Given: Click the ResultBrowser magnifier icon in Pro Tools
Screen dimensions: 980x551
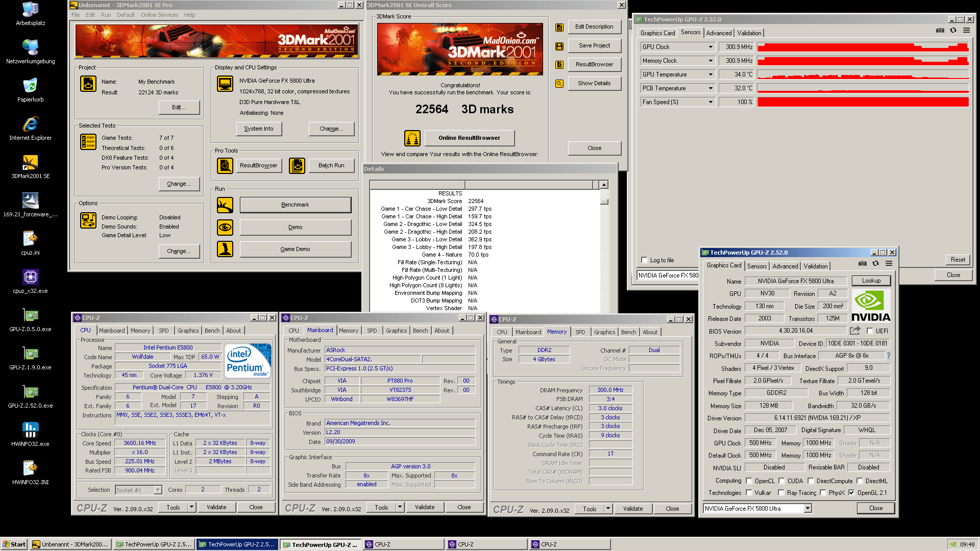Looking at the screenshot, I should click(x=225, y=165).
